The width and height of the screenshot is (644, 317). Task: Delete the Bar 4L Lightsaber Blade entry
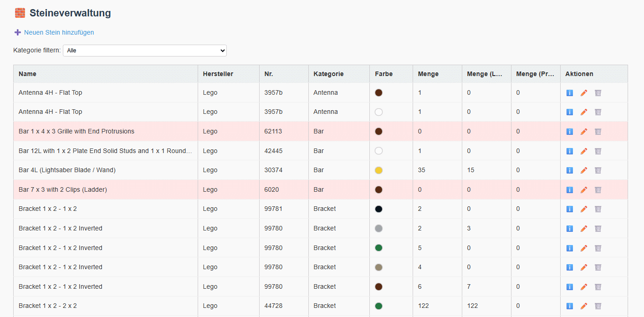point(598,170)
